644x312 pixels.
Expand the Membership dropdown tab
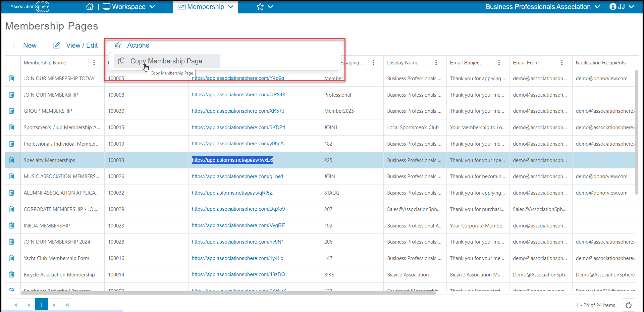206,7
